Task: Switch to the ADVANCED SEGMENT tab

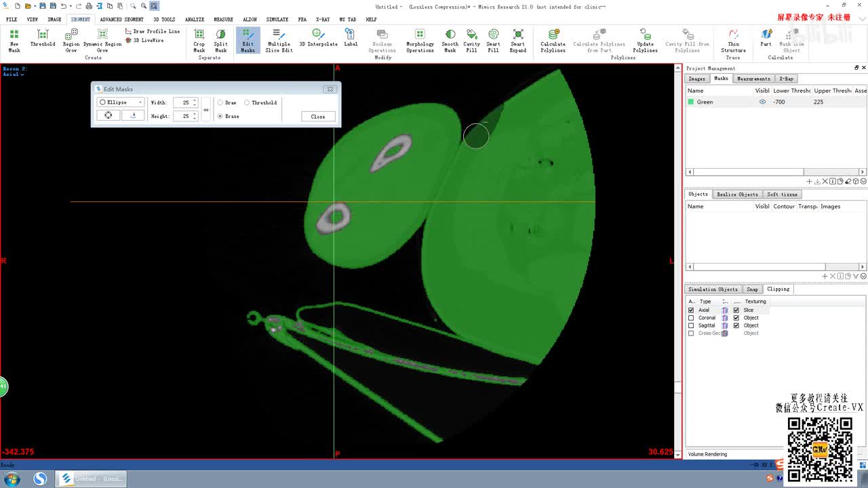Action: click(x=121, y=20)
